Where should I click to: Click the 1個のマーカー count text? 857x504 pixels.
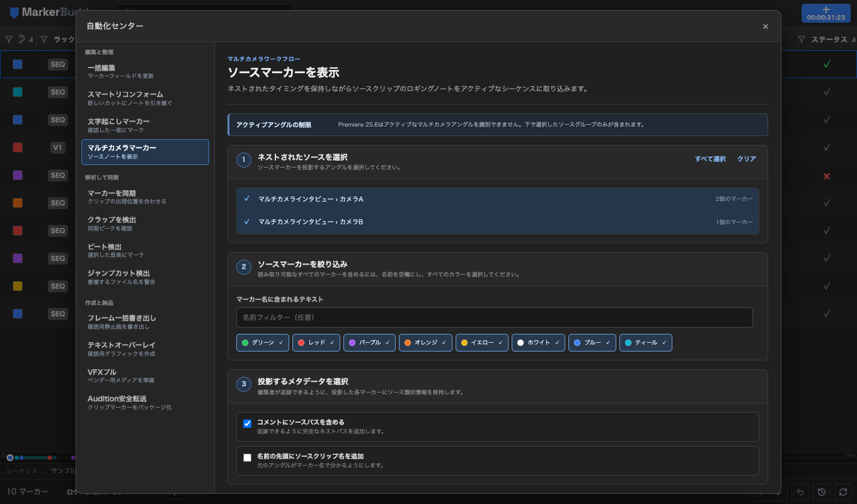pyautogui.click(x=734, y=222)
